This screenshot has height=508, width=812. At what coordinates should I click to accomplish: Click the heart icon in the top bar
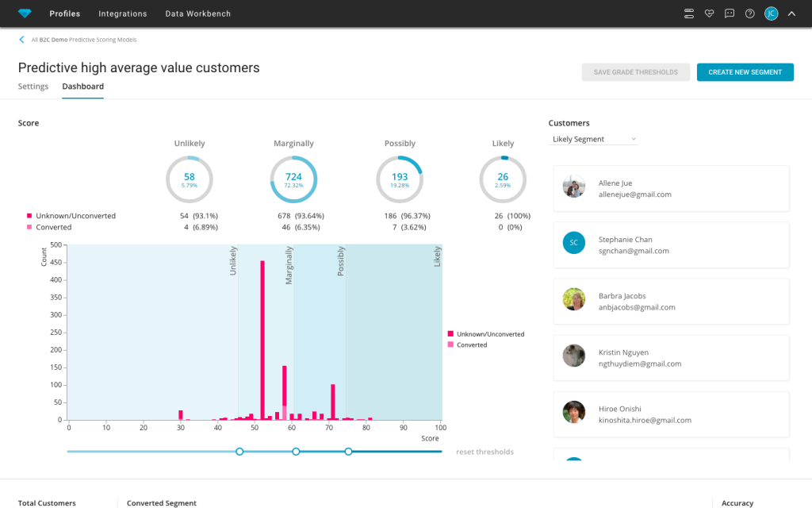tap(709, 13)
